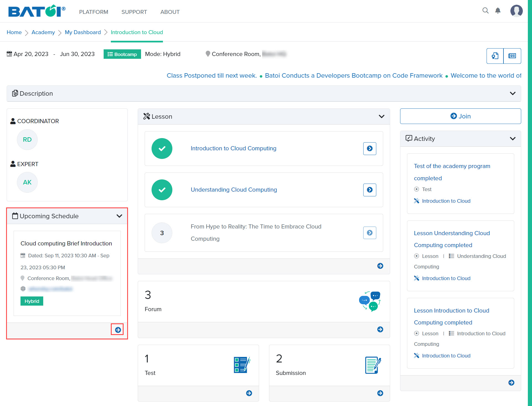
Task: Click the Join button
Action: [461, 116]
